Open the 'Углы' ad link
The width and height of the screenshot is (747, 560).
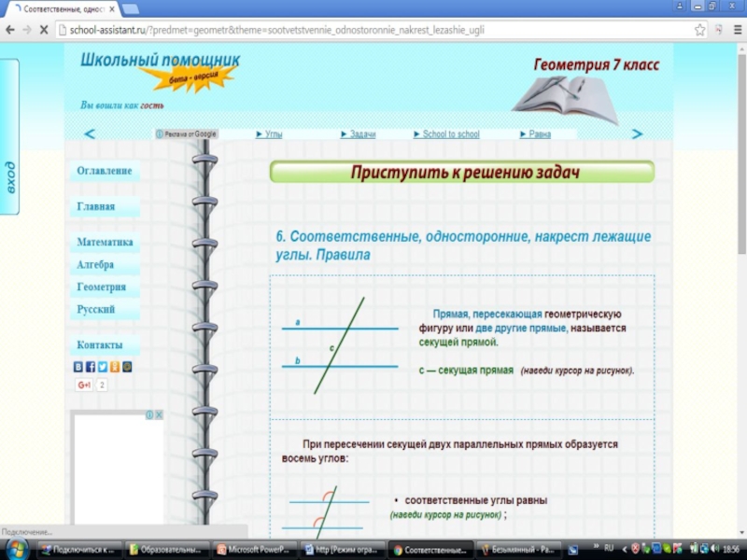coord(269,134)
